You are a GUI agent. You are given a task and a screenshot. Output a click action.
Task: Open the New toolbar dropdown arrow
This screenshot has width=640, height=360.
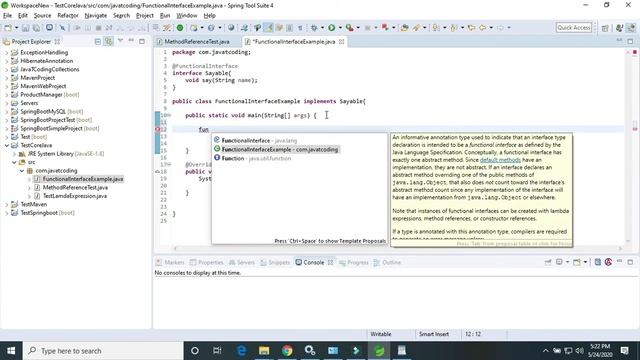tap(16, 28)
